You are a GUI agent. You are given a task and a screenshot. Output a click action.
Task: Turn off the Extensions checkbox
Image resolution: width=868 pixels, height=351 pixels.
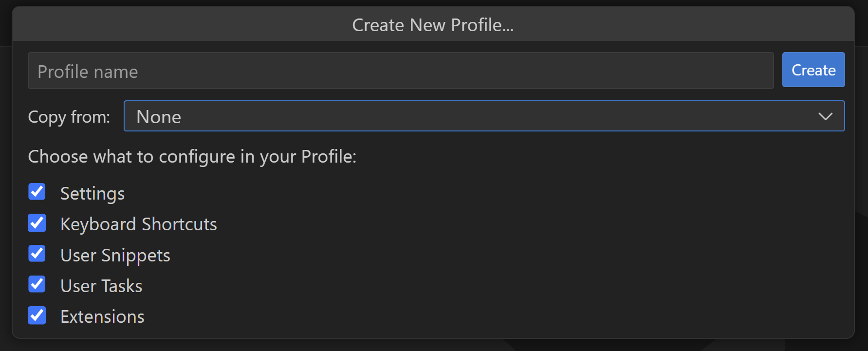pos(37,315)
